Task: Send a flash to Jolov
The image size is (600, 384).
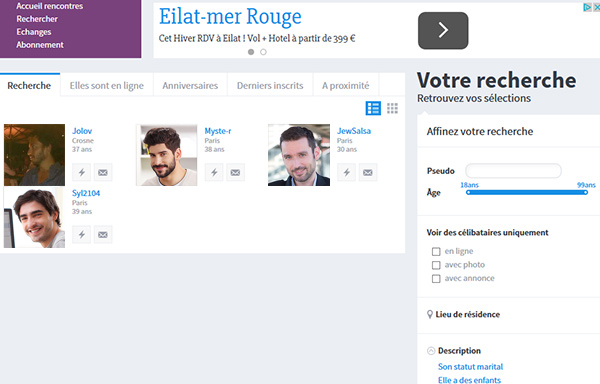Action: [x=82, y=172]
